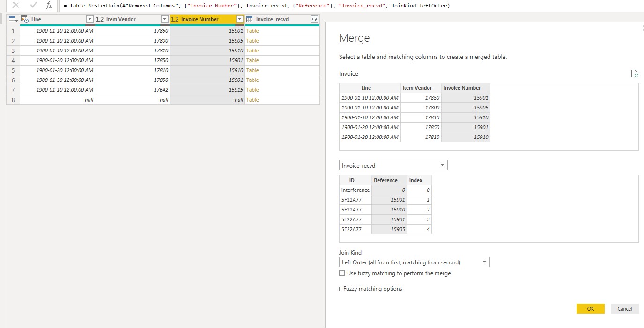Select the highlighted Invoice Number header in grid
Screen dimensions: 644x328
pyautogui.click(x=207, y=19)
